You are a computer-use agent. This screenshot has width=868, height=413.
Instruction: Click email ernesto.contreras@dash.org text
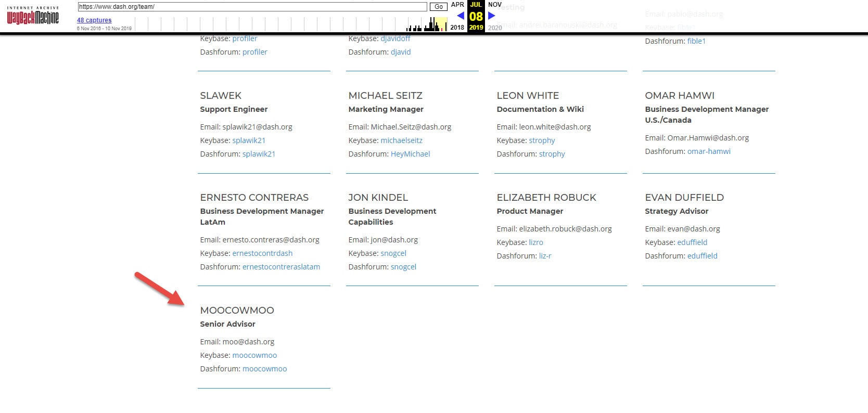[271, 240]
